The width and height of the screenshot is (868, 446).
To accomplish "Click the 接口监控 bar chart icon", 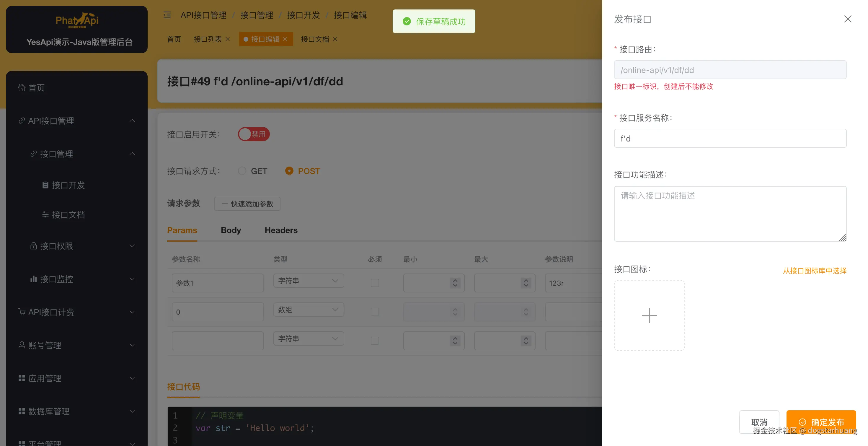I will [33, 279].
